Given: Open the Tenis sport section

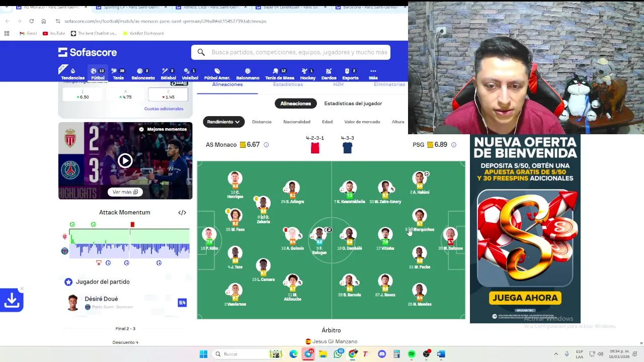Looking at the screenshot, I should click(118, 74).
